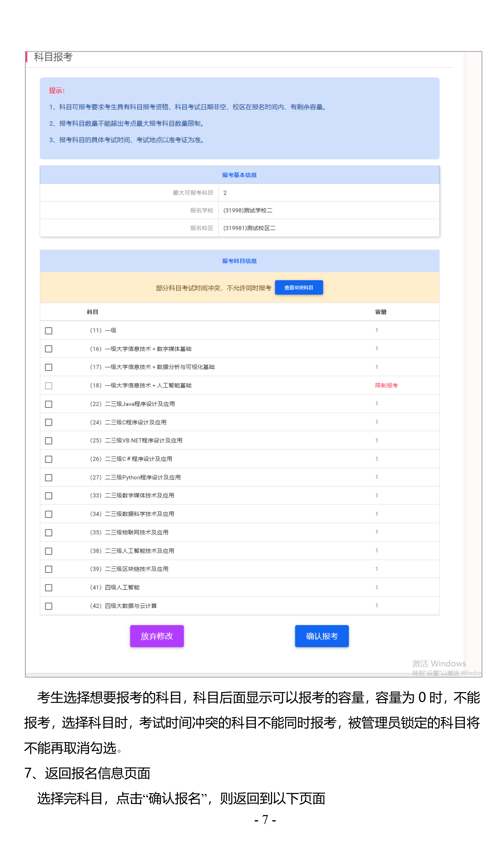Click the 限制报考 red status text
Screen dimensions: 504x862
coord(386,386)
